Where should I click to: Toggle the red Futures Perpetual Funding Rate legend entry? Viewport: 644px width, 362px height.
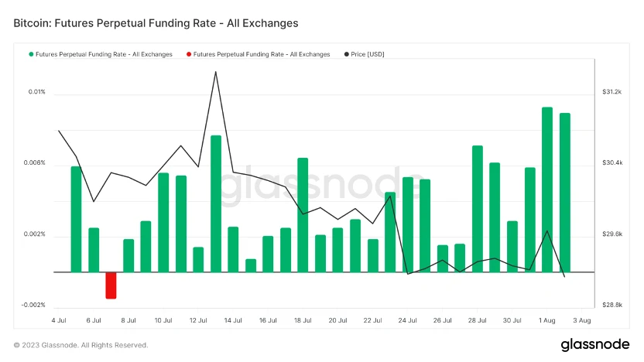tap(261, 54)
